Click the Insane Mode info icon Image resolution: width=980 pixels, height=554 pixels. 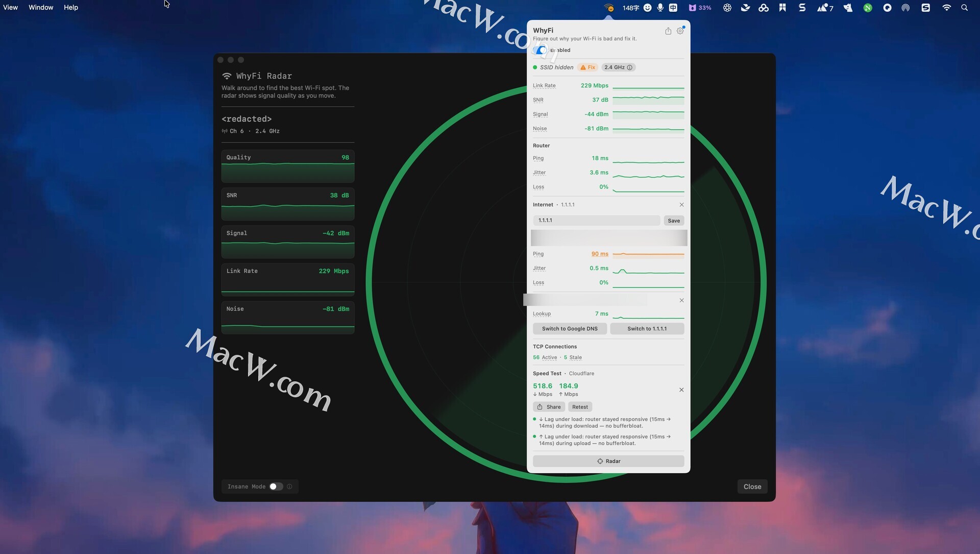[289, 487]
